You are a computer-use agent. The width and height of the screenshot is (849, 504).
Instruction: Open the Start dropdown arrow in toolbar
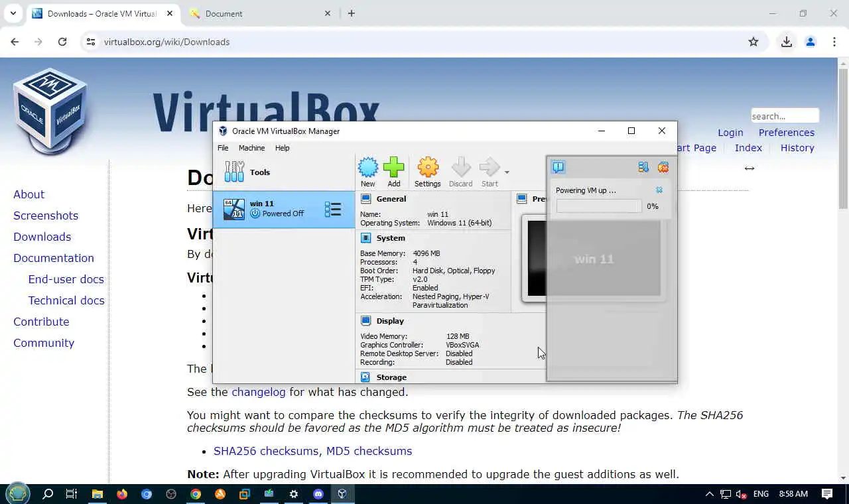(507, 172)
